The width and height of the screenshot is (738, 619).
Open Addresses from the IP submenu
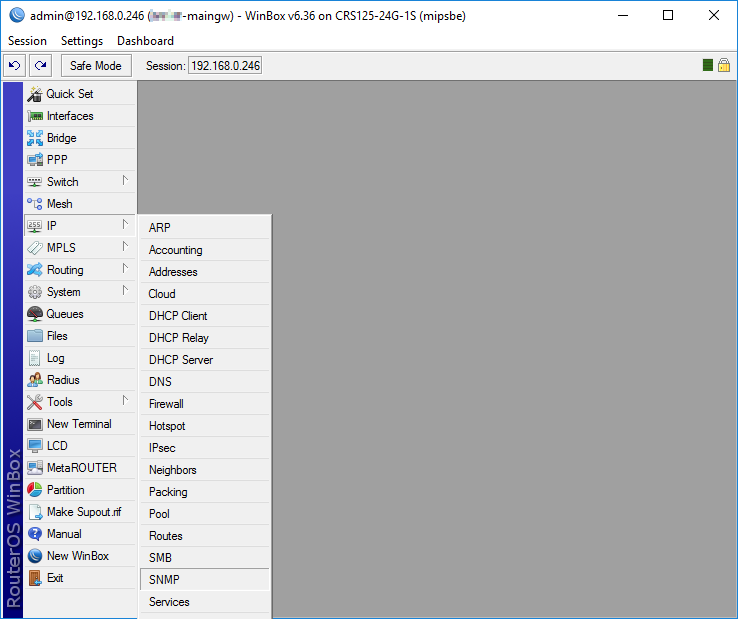tap(205, 272)
